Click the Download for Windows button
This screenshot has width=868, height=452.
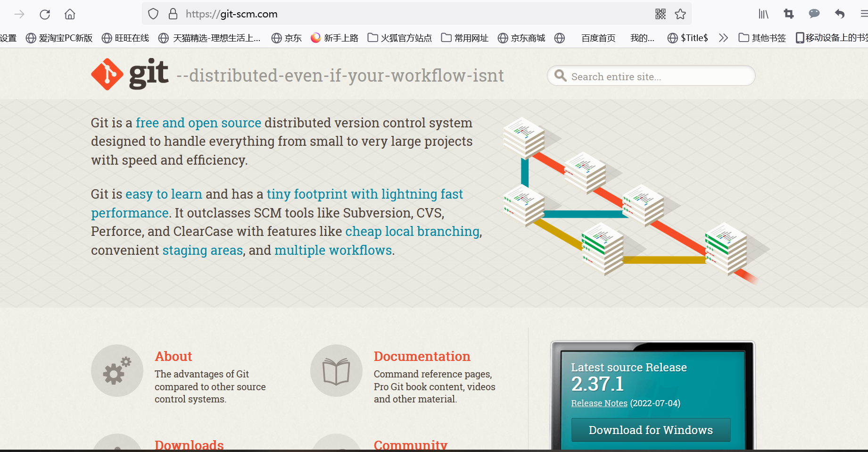pyautogui.click(x=651, y=430)
